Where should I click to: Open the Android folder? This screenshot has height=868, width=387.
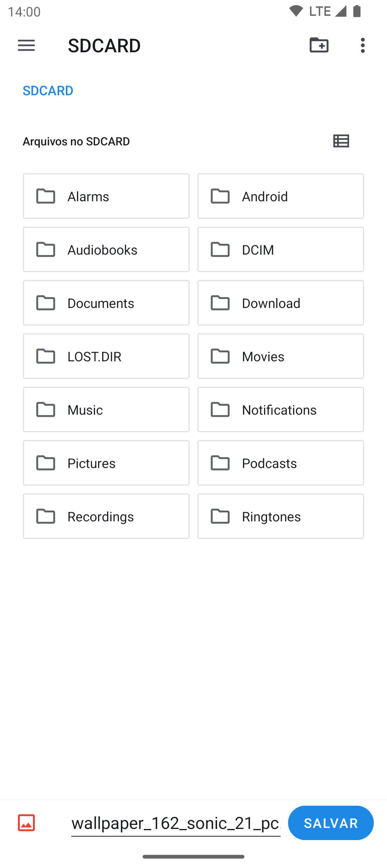[x=281, y=196]
